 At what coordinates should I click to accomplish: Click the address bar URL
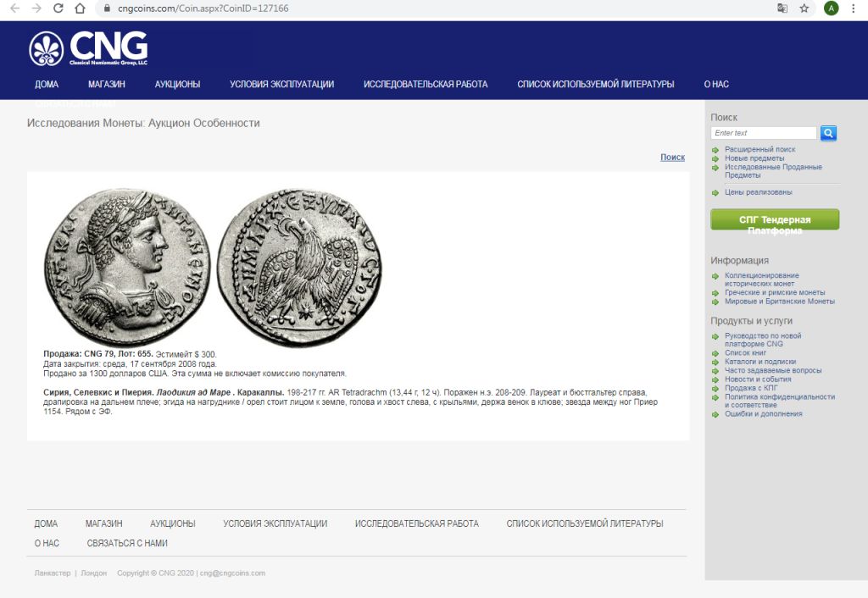[x=203, y=8]
